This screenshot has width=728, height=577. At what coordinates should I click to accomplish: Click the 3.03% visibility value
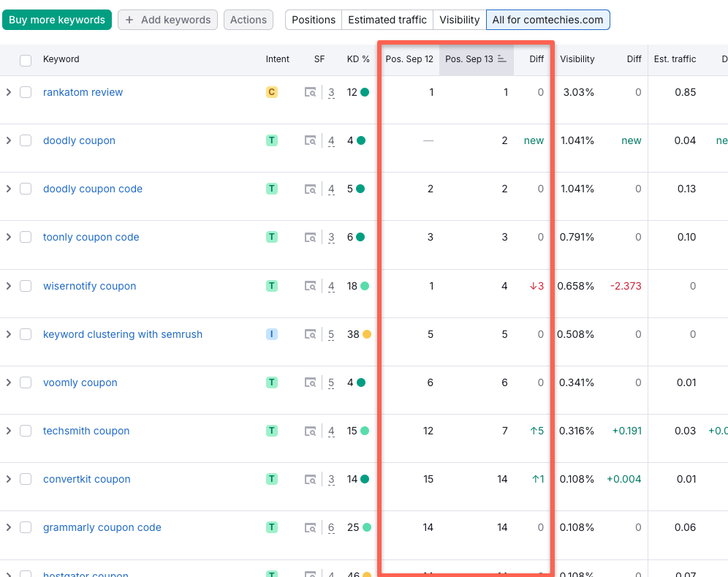point(578,92)
